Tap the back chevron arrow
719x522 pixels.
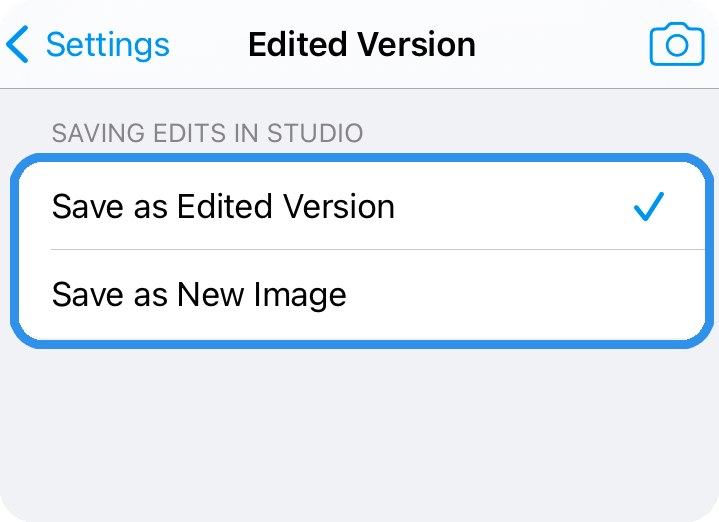[x=17, y=44]
